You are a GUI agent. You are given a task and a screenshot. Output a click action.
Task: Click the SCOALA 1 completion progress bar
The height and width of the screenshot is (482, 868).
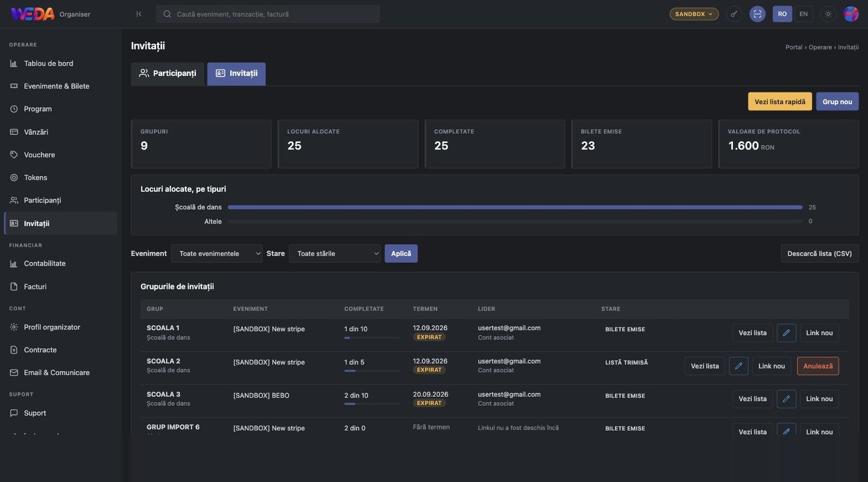click(x=372, y=338)
